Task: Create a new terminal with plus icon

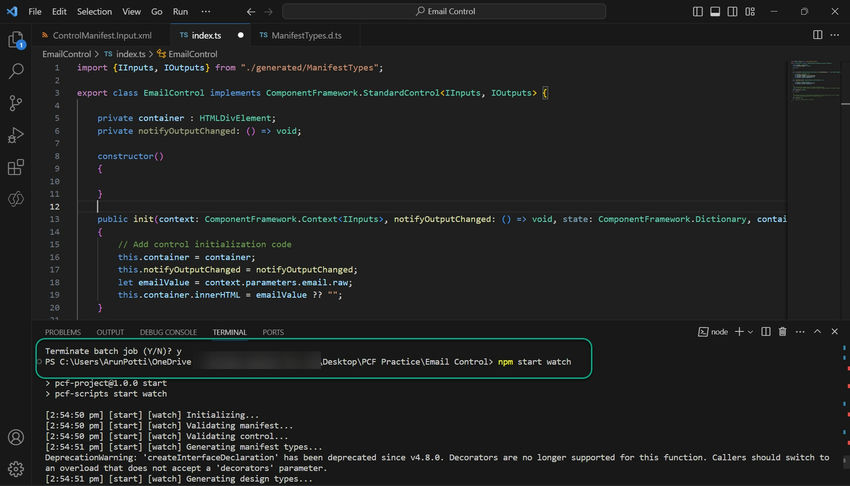Action: pos(739,332)
